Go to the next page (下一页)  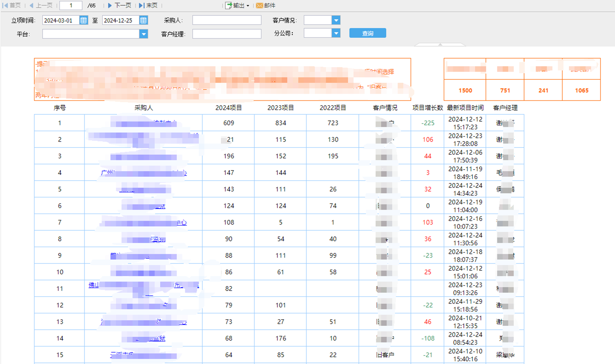click(120, 5)
